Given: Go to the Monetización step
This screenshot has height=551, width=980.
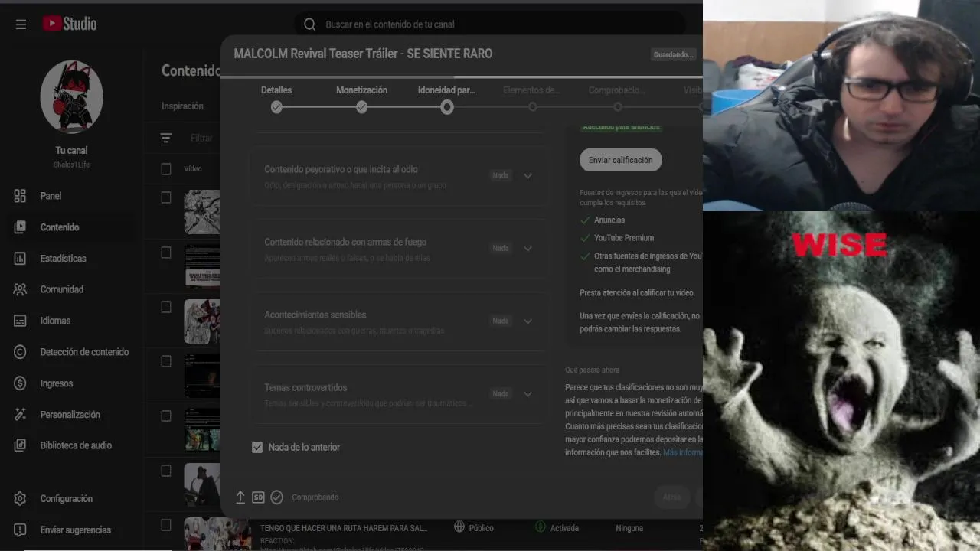Looking at the screenshot, I should (361, 90).
